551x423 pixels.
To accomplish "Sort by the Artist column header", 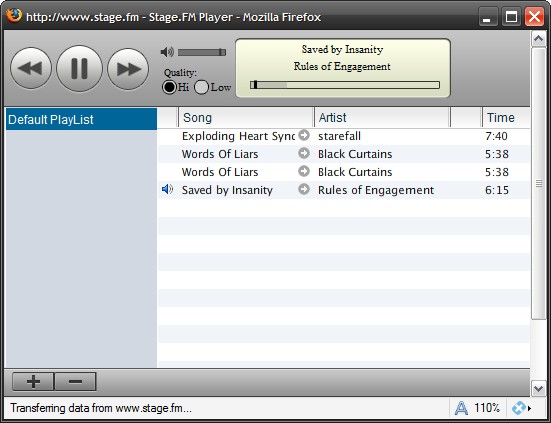I will [382, 117].
